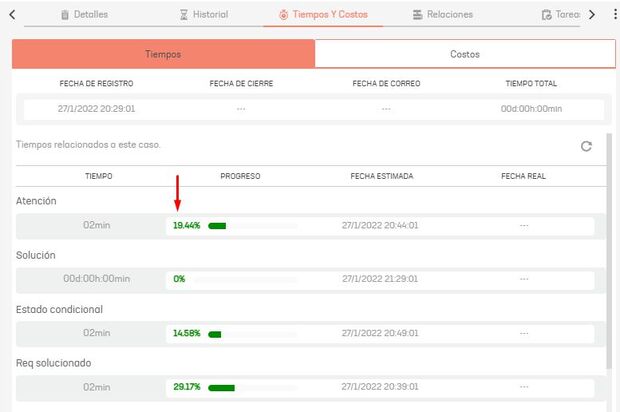Open the Historial tab
Screen dimensions: 620x412
coord(204,15)
